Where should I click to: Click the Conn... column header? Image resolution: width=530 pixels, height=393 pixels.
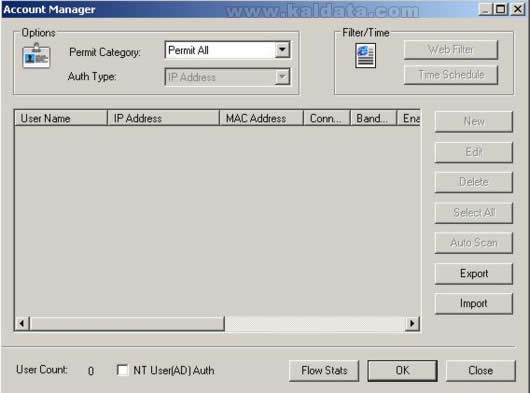pyautogui.click(x=327, y=118)
